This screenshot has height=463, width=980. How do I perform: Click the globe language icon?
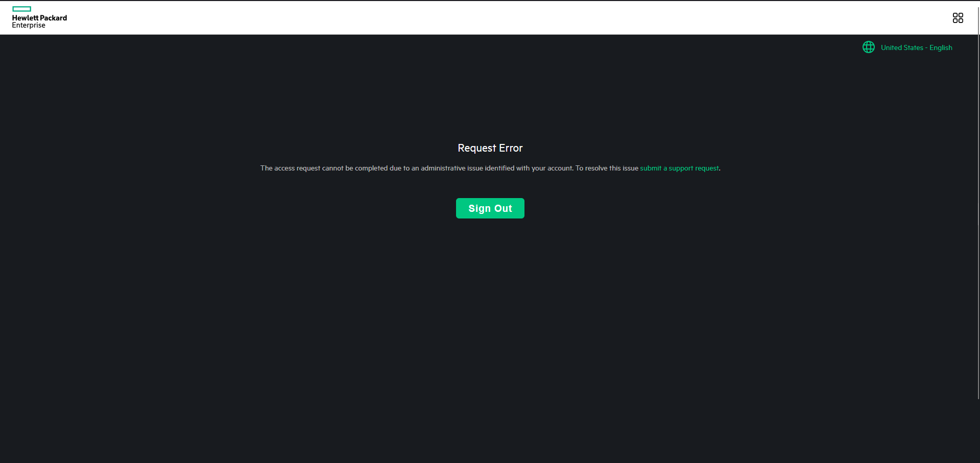point(868,47)
